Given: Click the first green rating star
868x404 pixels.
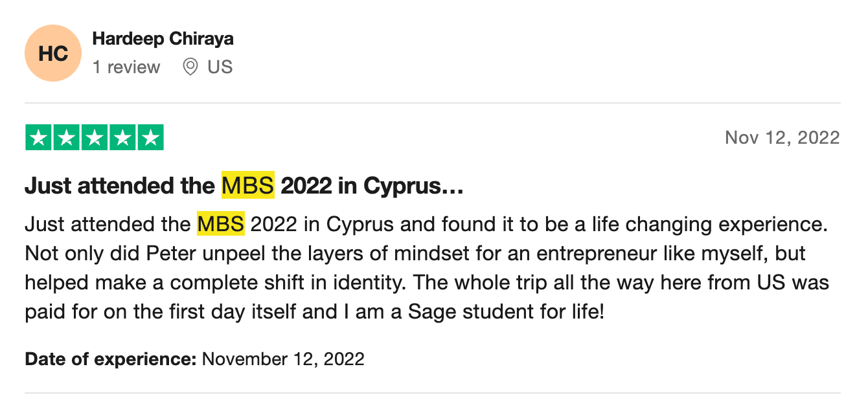Looking at the screenshot, I should 39,137.
